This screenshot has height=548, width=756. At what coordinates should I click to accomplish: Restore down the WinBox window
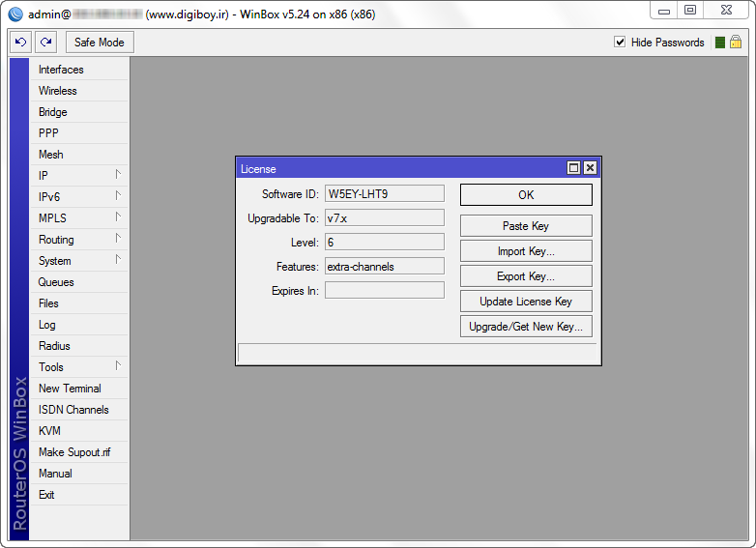pyautogui.click(x=690, y=10)
